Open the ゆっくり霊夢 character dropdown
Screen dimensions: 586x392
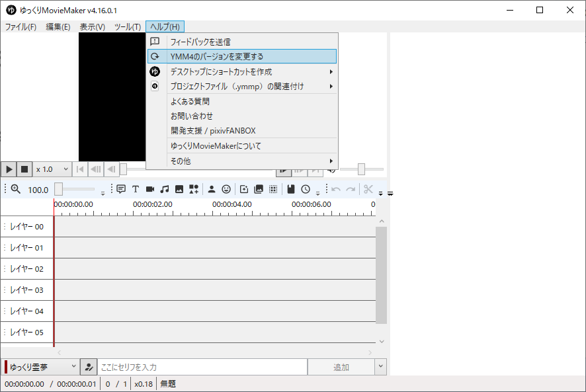tap(40, 367)
